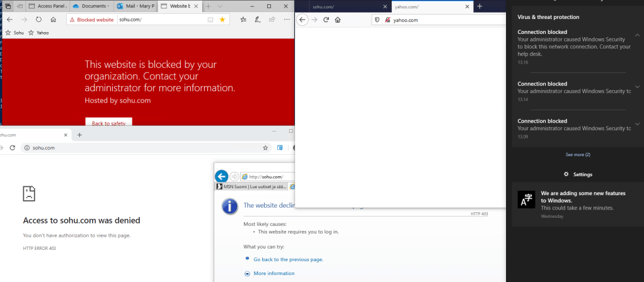Open Edge favorites hub icon
This screenshot has width=644, height=282.
(x=243, y=20)
